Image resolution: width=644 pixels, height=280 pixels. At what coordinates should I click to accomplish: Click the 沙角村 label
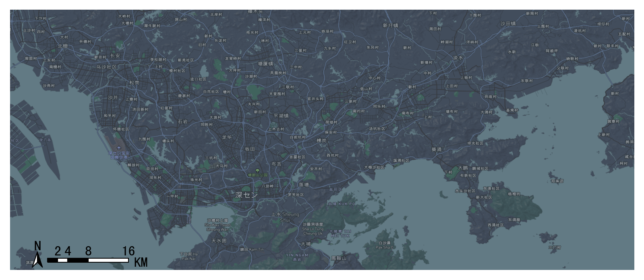48,85
